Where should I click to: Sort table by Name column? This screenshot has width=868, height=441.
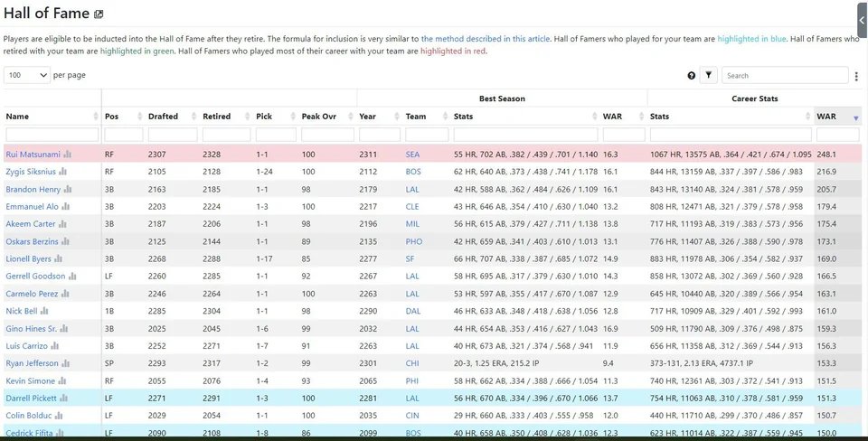(x=52, y=117)
